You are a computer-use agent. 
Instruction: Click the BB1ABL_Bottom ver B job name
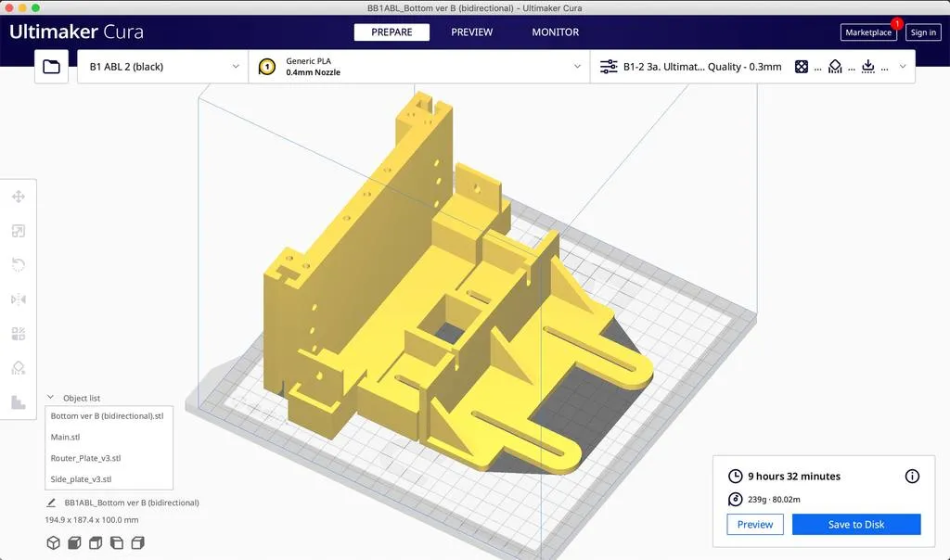(132, 503)
